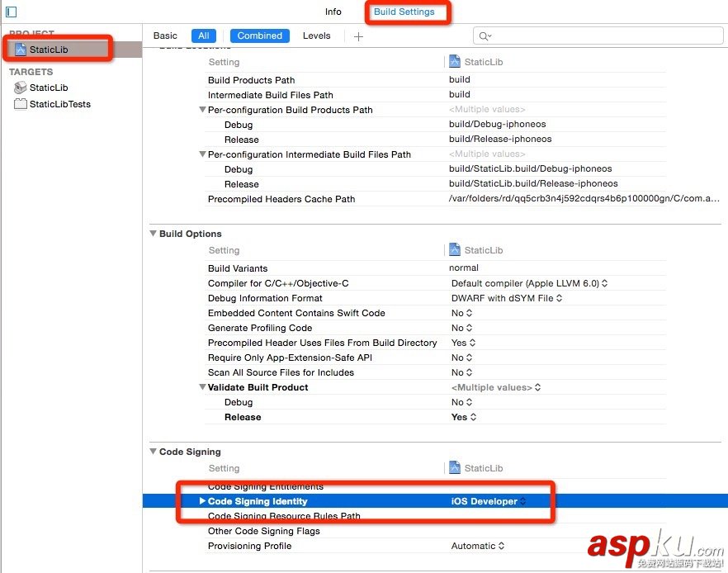Change Validate Built Product Debug value
Viewport: 728px width, 573px height.
coord(461,402)
